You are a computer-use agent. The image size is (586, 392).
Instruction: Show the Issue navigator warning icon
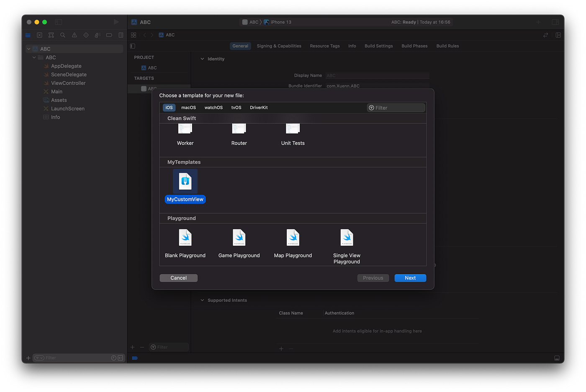[74, 35]
